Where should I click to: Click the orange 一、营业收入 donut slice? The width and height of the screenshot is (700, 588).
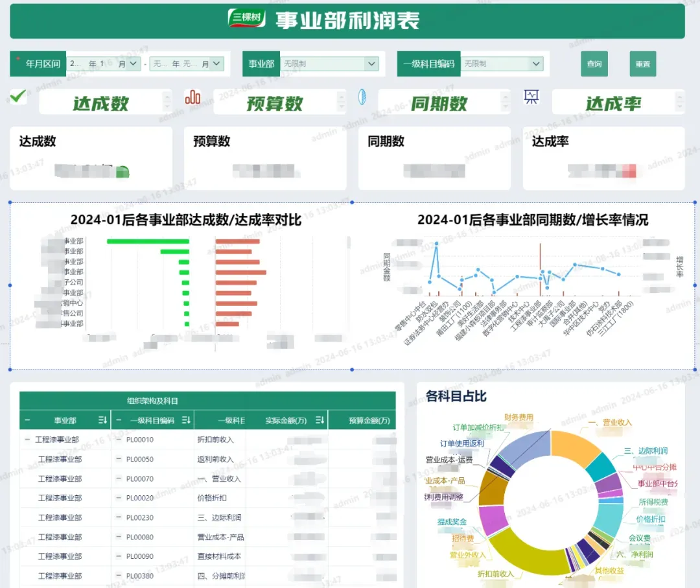pos(574,447)
